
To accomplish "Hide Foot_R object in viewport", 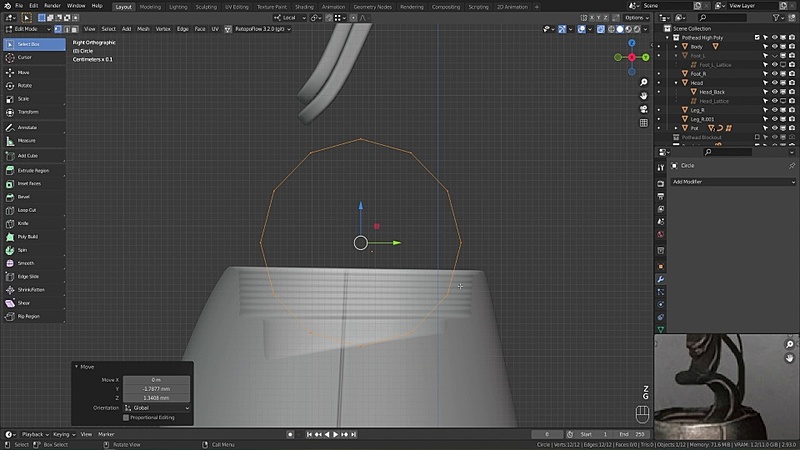I will pos(774,74).
